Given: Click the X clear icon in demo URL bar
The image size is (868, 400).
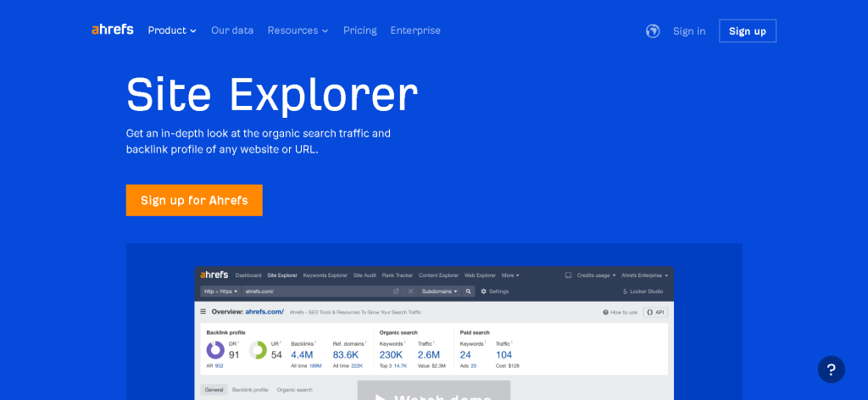Looking at the screenshot, I should tap(410, 291).
